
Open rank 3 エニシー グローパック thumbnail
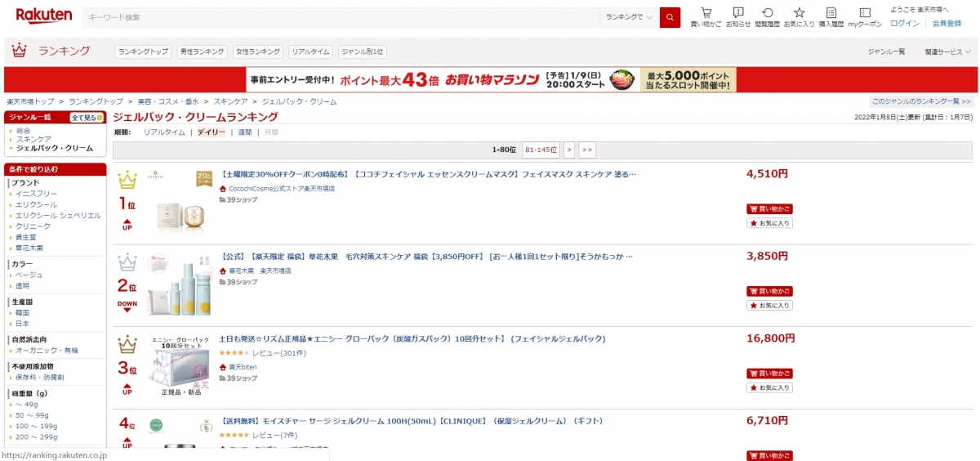click(x=179, y=367)
